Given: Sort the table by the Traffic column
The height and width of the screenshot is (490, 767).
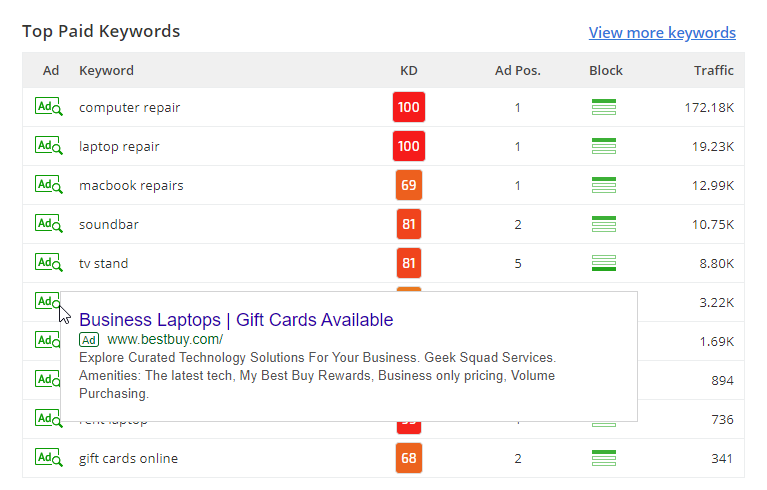Looking at the screenshot, I should coord(713,70).
